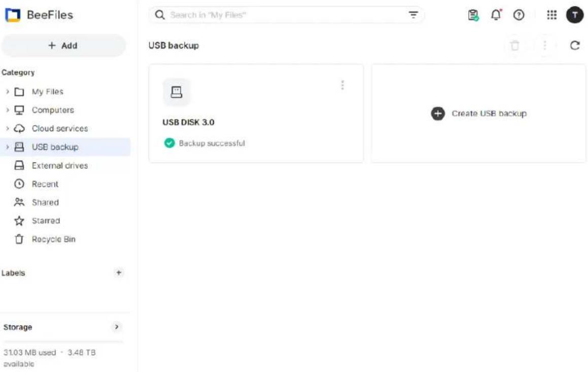Click the Starred star icon
This screenshot has width=588, height=372.
(x=19, y=220)
